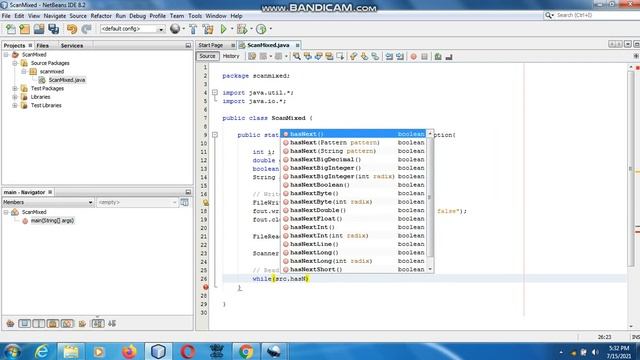Switch to the History view button
The width and height of the screenshot is (640, 360).
(x=231, y=56)
